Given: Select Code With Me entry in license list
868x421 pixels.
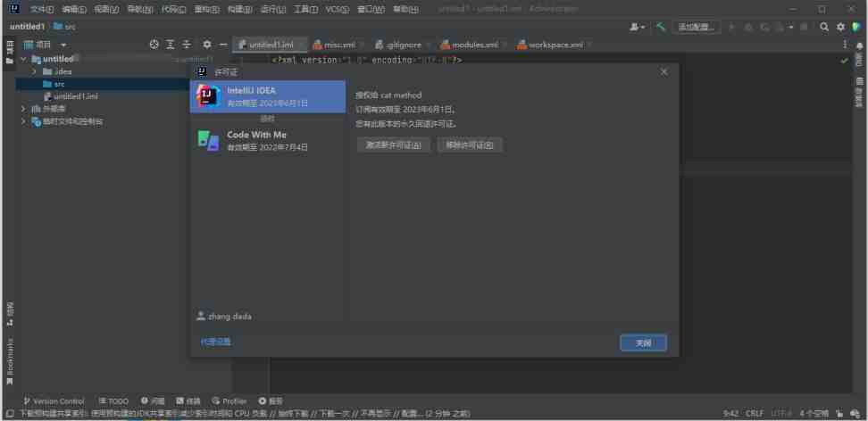Looking at the screenshot, I should point(268,141).
